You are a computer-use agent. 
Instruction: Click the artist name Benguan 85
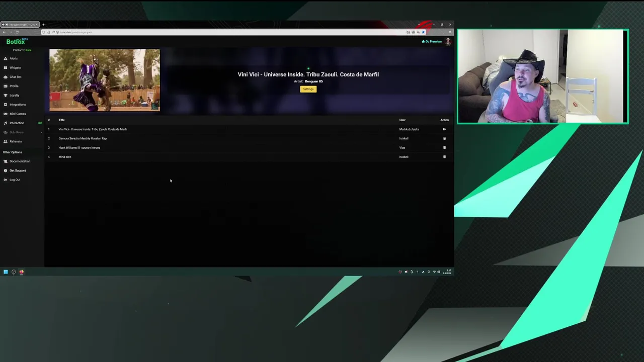click(313, 81)
